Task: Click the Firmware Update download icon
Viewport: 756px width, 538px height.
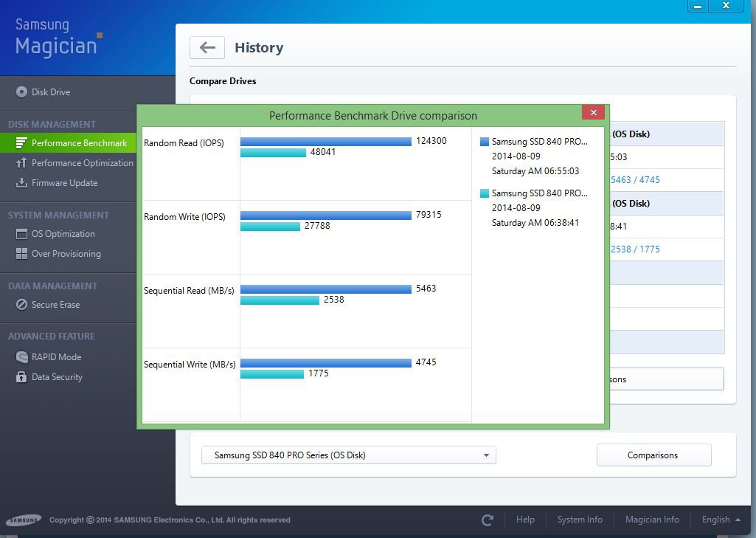Action: (21, 182)
